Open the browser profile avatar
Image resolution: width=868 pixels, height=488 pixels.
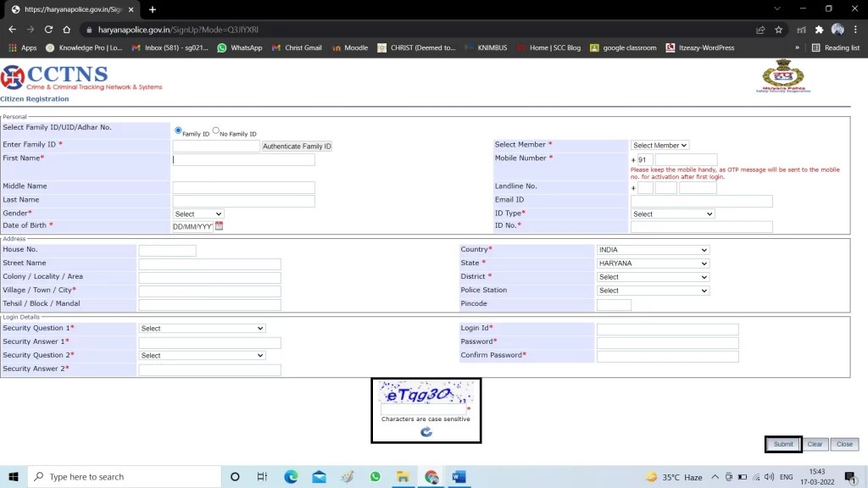pos(837,28)
